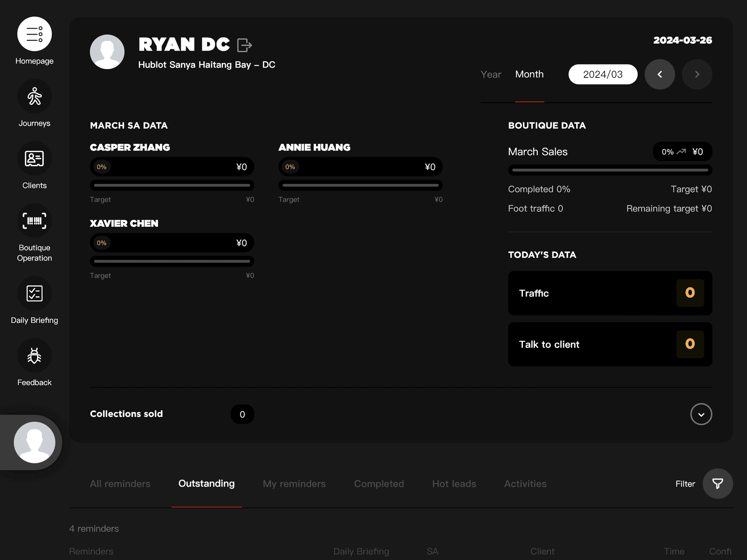Click the March Sales progress bar
This screenshot has width=747, height=560.
tap(610, 170)
